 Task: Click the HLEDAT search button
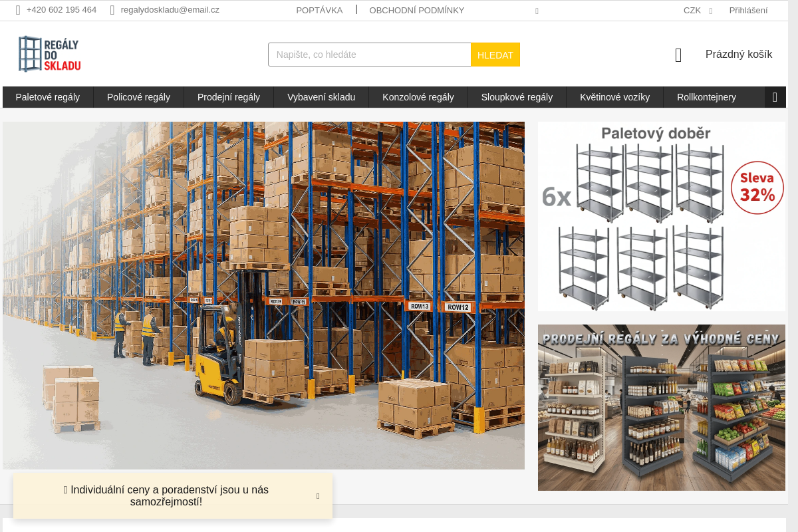[x=495, y=55]
